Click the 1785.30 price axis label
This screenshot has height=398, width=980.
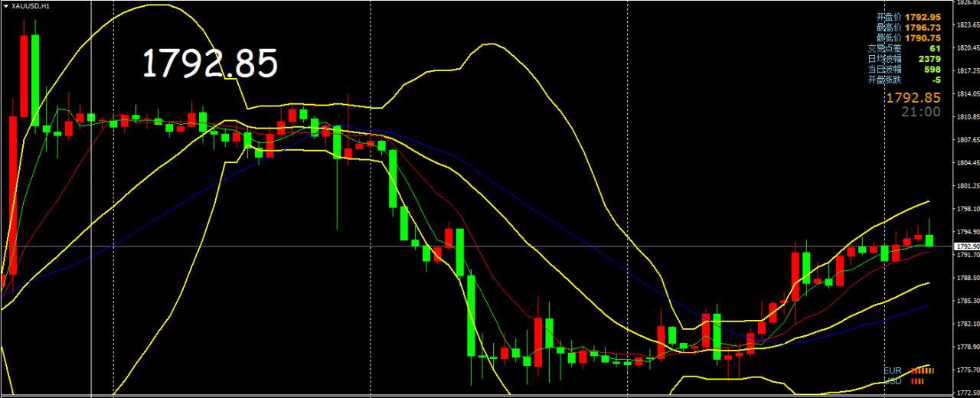[967, 301]
